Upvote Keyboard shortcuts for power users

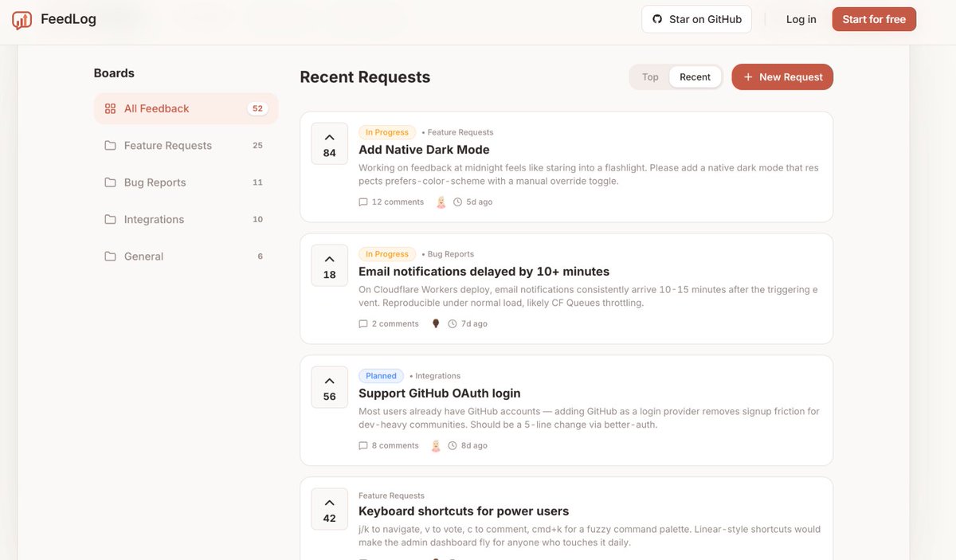330,509
